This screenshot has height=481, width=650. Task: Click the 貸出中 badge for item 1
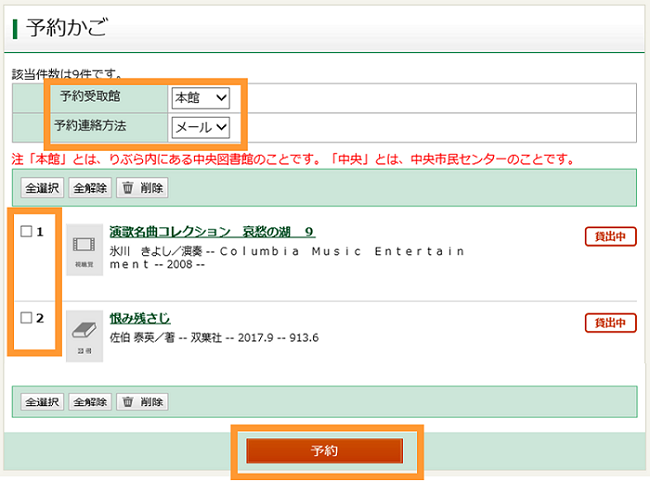pos(610,236)
